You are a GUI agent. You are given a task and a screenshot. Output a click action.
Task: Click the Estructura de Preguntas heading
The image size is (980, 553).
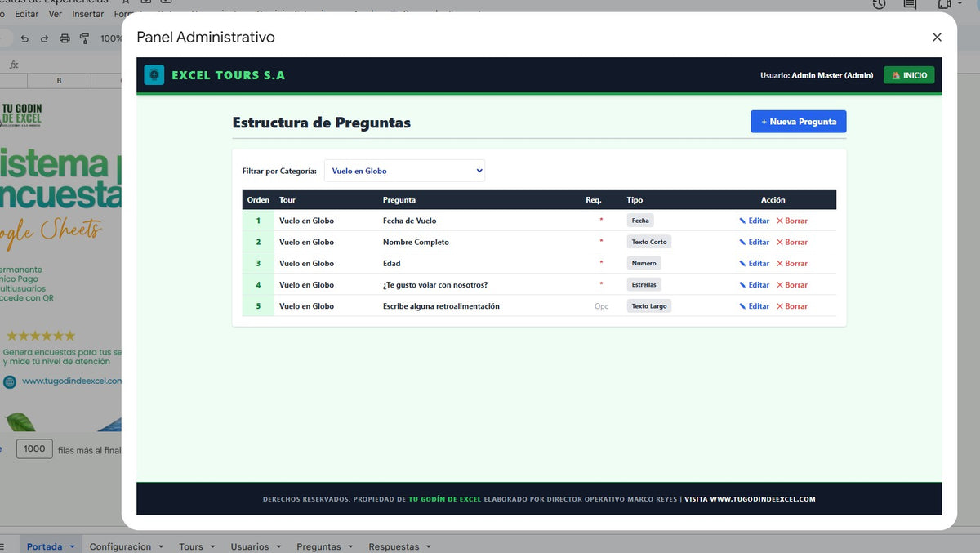coord(321,123)
